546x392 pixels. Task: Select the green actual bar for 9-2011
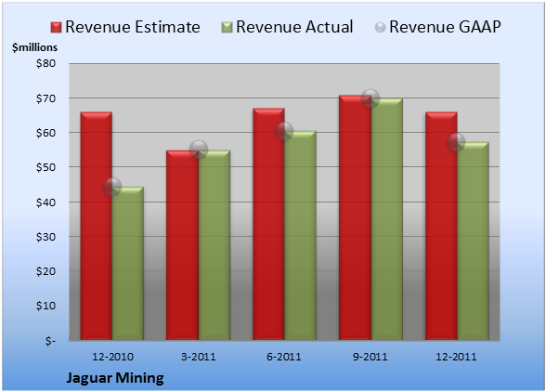(x=387, y=219)
